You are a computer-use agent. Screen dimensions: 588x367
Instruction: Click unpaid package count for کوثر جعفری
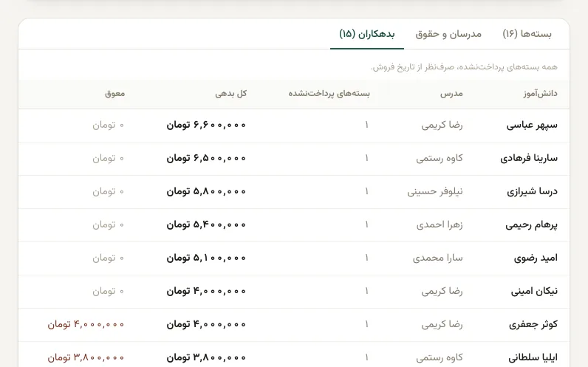click(366, 325)
